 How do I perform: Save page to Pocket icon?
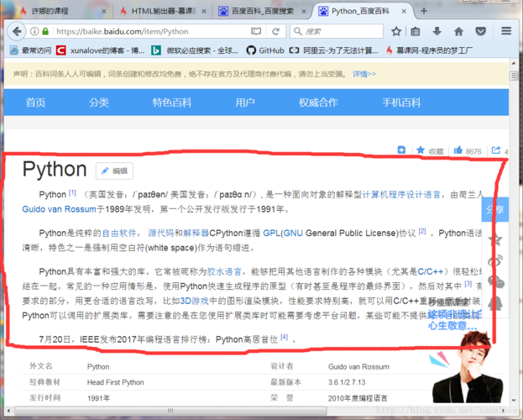tap(481, 31)
